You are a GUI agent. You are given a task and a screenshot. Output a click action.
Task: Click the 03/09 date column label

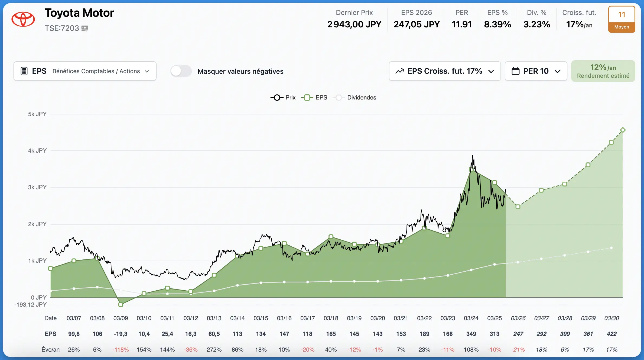coord(121,318)
